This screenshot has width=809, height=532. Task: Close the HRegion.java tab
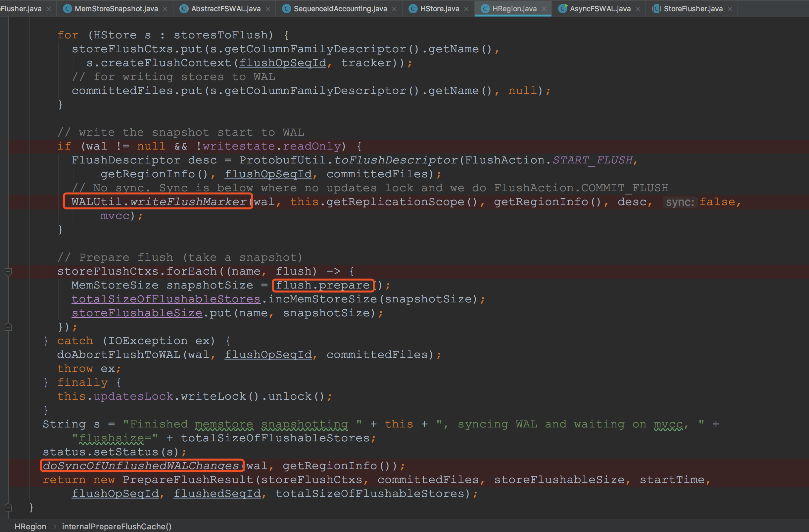tap(544, 9)
